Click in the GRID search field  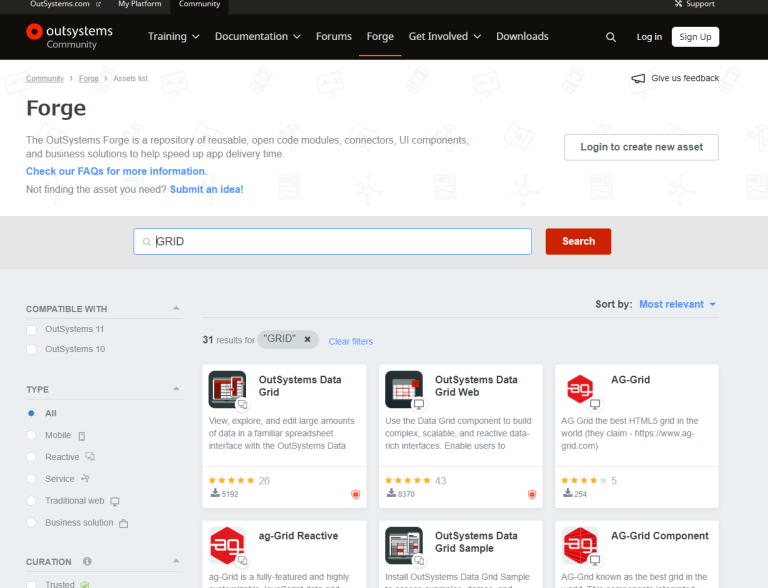(333, 242)
